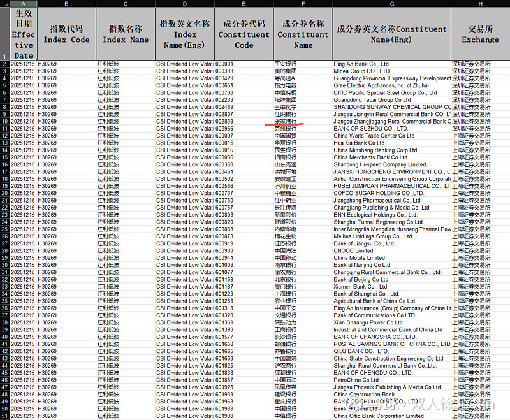
Task: Select China Merchants Bank Co Ltd cell
Action: 391,157
